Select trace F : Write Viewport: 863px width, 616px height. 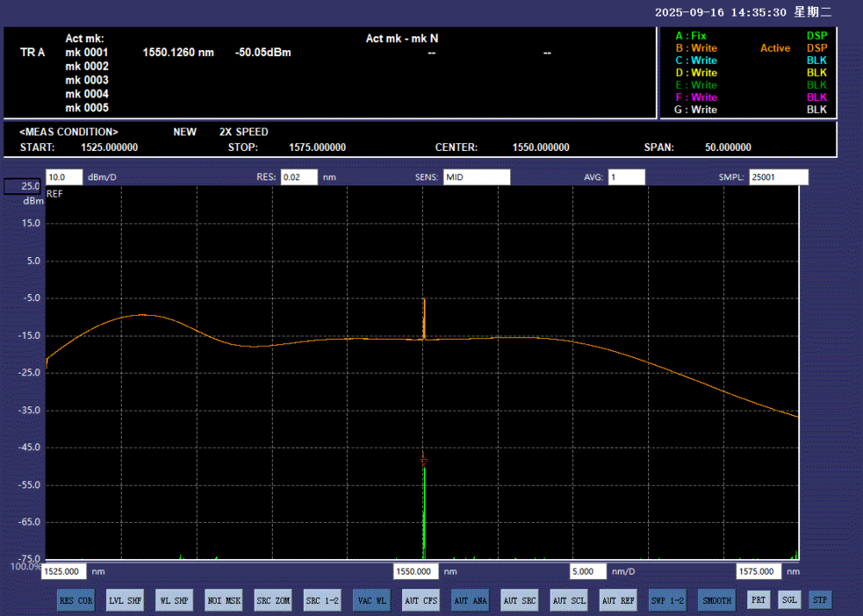696,97
